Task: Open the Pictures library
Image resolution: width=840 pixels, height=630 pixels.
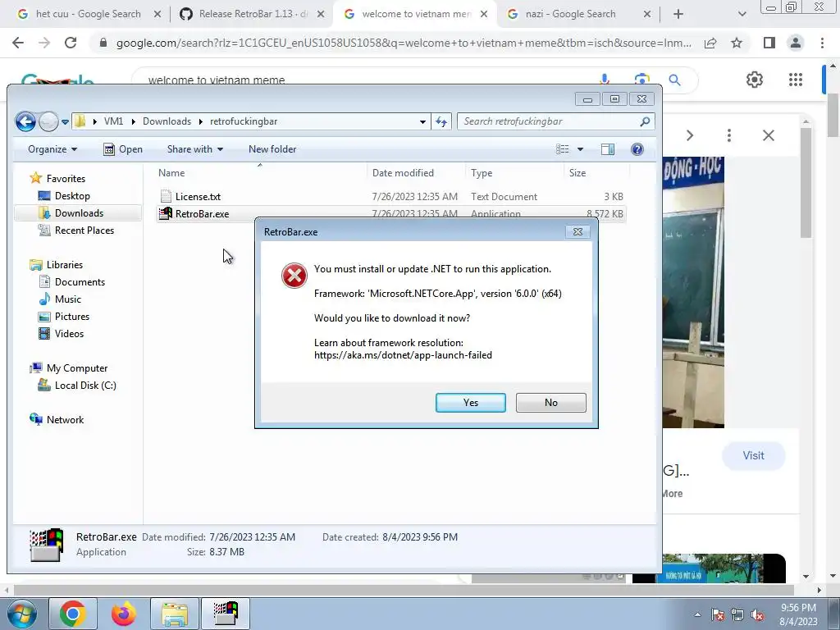Action: coord(64,316)
